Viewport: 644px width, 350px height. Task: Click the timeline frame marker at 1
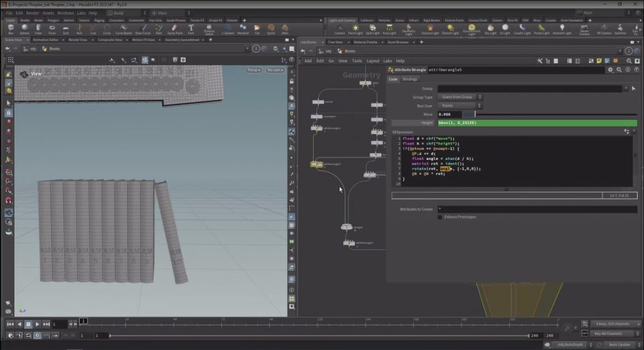click(84, 321)
